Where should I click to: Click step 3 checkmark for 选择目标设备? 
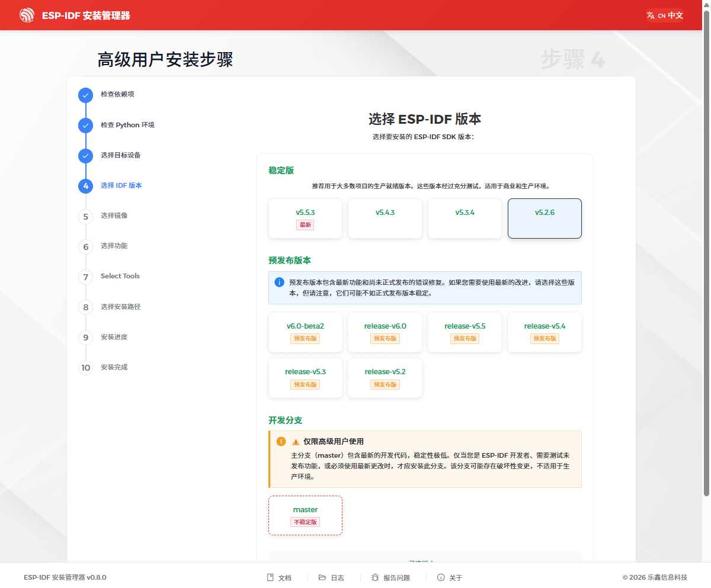(x=86, y=156)
